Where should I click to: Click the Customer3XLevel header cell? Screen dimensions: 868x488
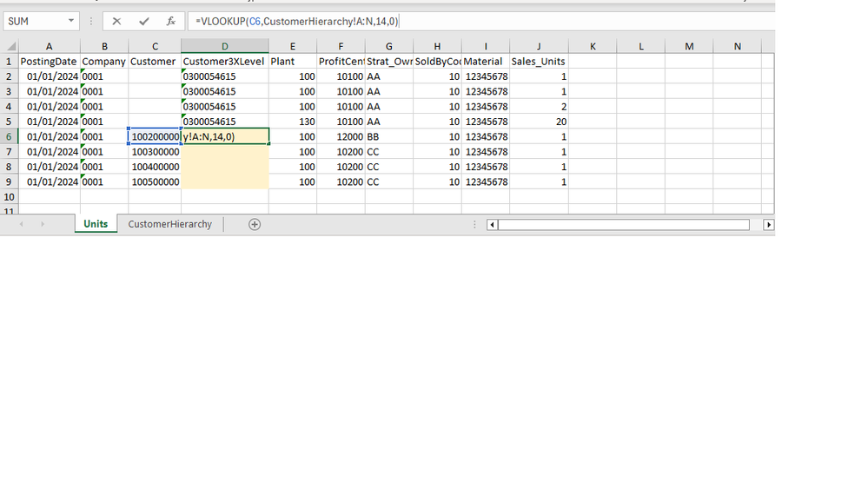[225, 62]
